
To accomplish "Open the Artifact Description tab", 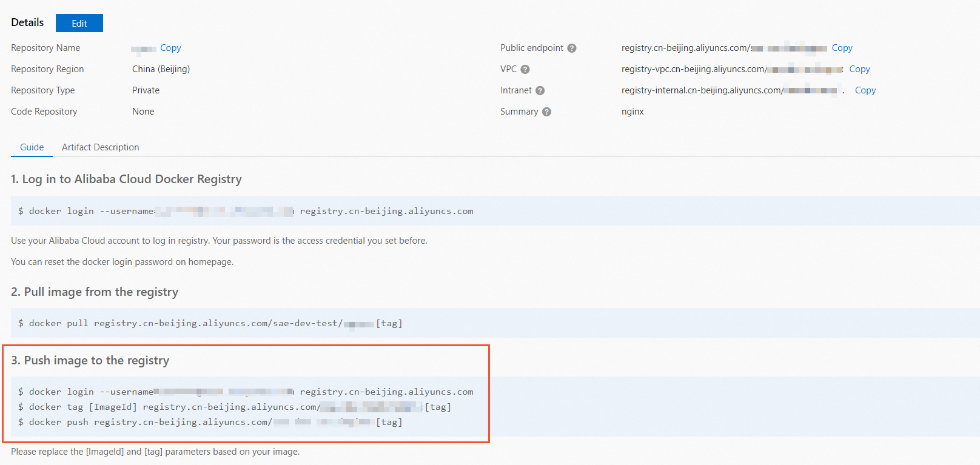I will pyautogui.click(x=101, y=147).
